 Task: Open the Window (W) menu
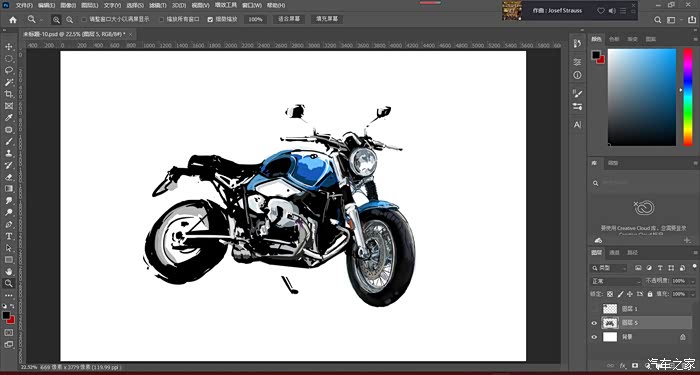[252, 5]
